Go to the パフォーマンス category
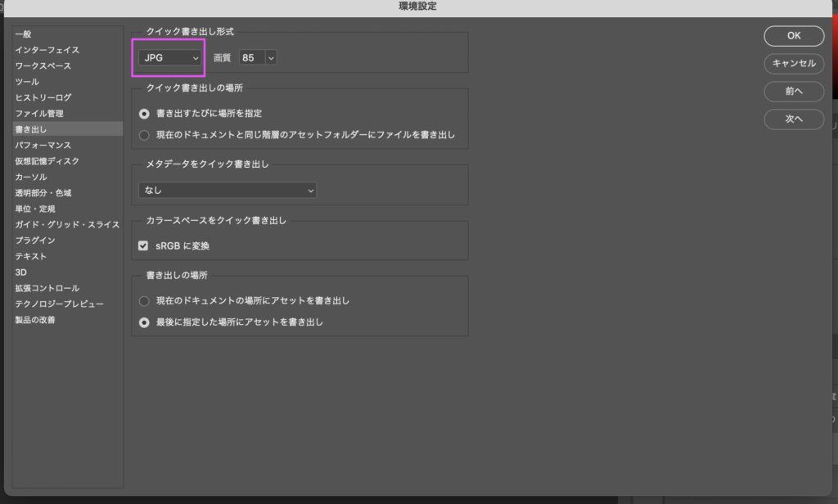The width and height of the screenshot is (838, 504). (43, 145)
